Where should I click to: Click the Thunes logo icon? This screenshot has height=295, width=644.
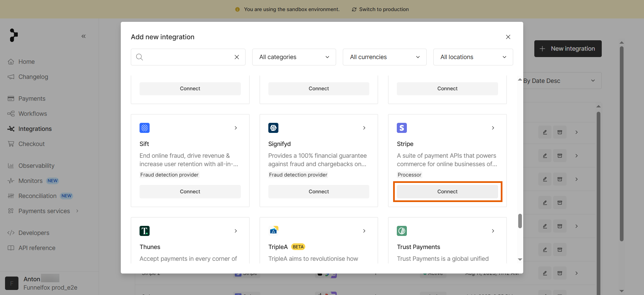(x=145, y=231)
